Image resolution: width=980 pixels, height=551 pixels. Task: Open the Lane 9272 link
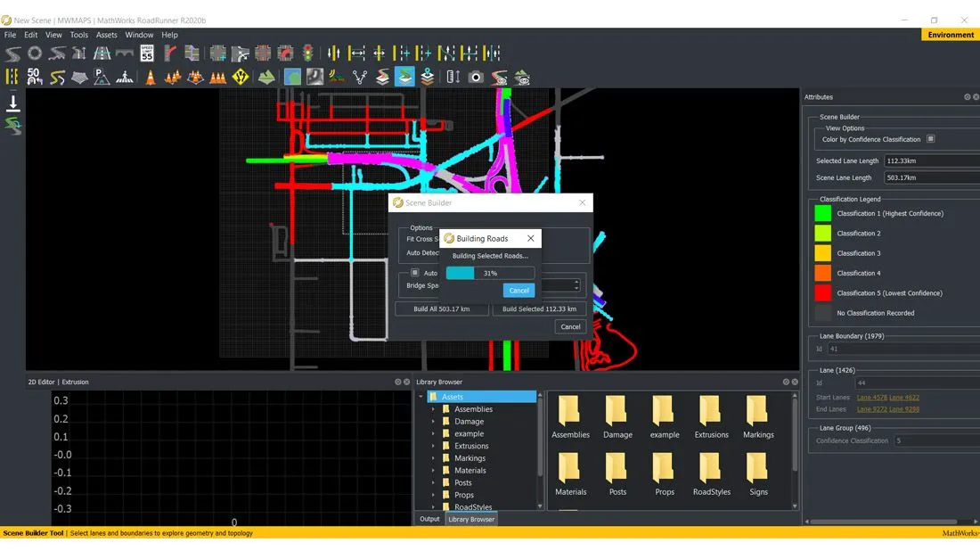pyautogui.click(x=871, y=409)
